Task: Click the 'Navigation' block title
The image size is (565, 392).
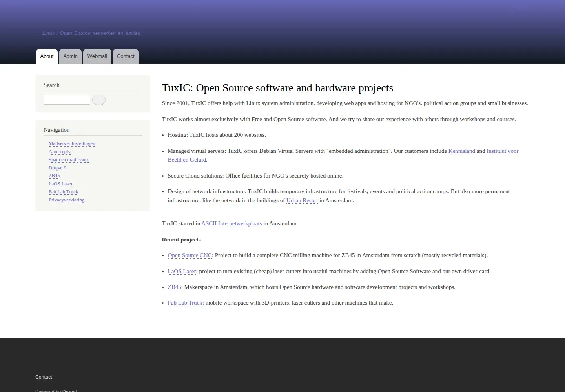Action: coord(56,130)
